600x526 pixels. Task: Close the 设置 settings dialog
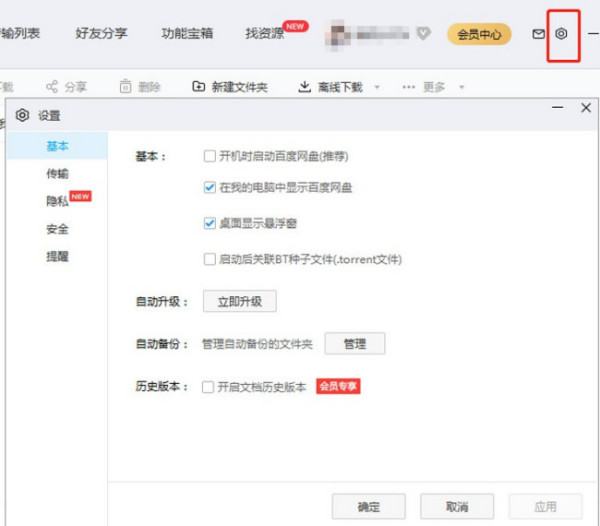586,107
